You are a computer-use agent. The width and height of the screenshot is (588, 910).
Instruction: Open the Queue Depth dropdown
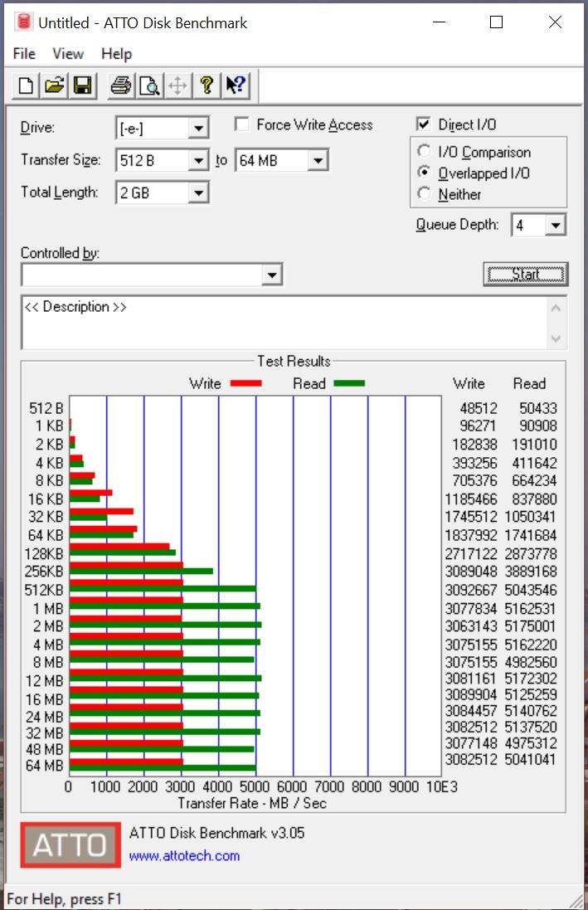pyautogui.click(x=556, y=225)
